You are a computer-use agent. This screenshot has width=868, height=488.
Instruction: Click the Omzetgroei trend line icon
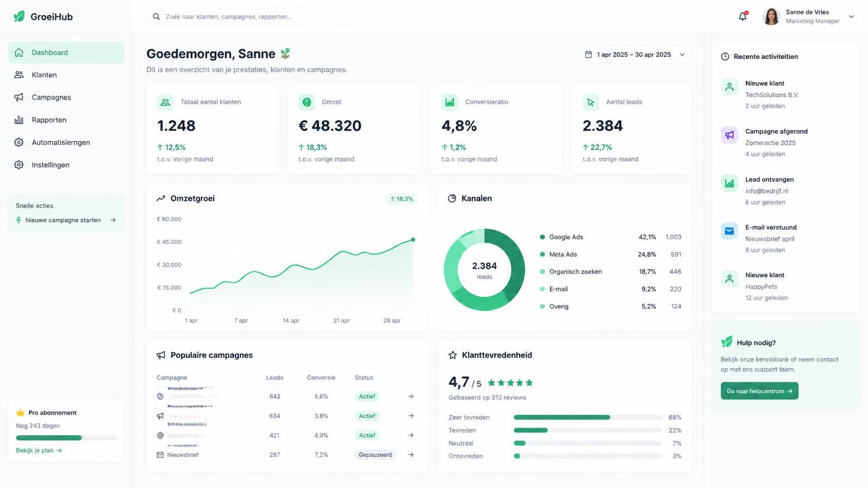tap(161, 199)
